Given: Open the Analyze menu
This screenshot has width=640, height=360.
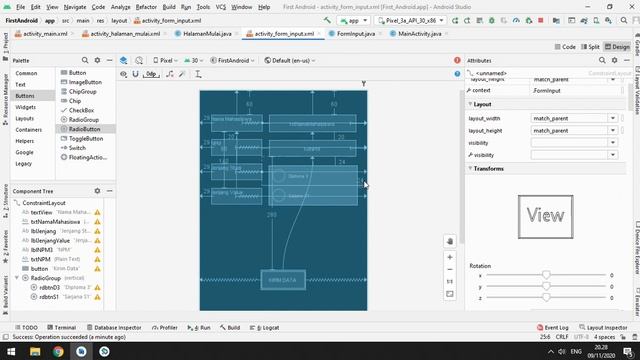Looking at the screenshot, I should pos(120,7).
